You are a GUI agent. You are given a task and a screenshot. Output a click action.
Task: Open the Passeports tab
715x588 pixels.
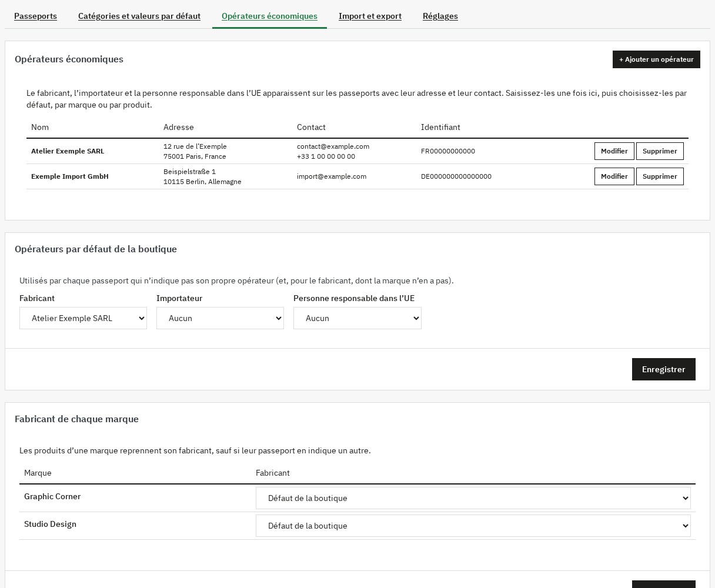point(35,16)
